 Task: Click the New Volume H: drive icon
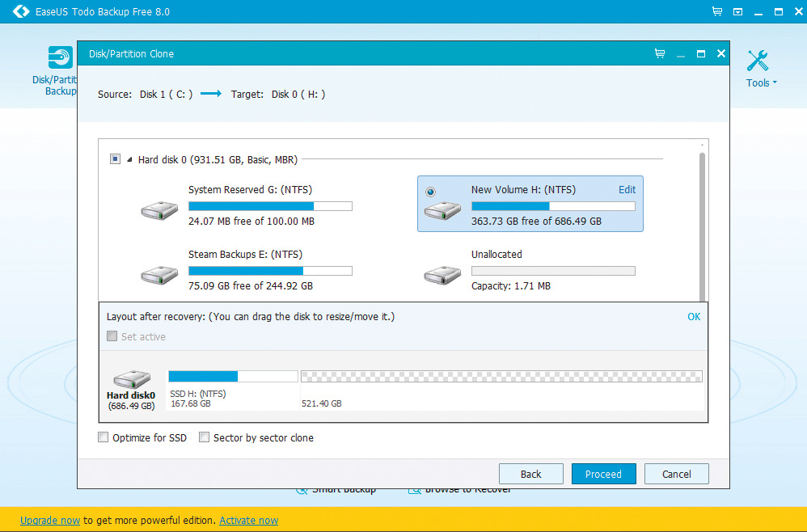tap(442, 210)
